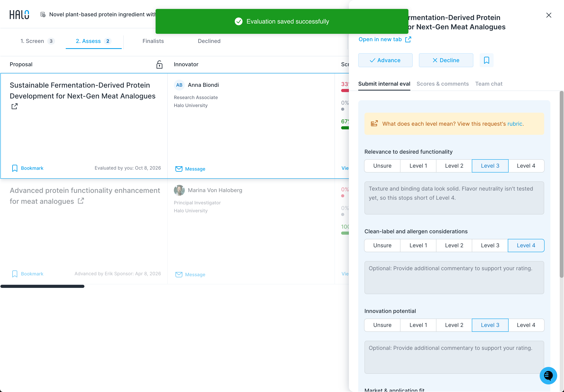Select Unsure for Relevance to desired functionality

382,166
